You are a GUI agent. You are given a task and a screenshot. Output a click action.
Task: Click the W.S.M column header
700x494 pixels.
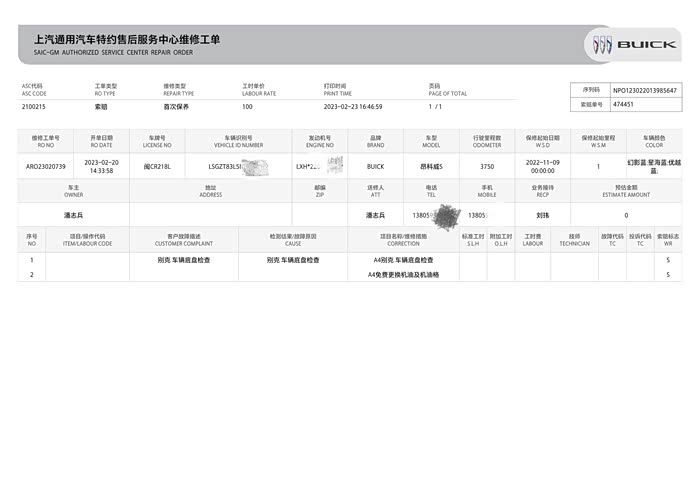[x=599, y=141]
